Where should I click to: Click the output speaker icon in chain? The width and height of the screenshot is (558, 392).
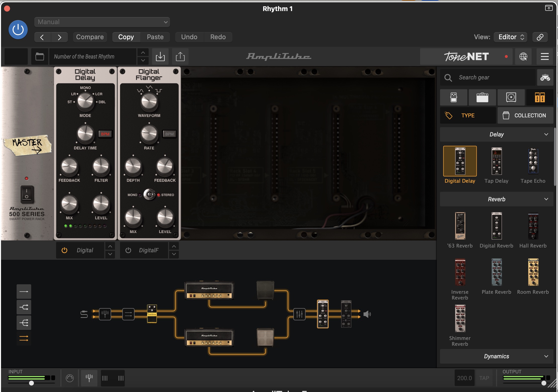pos(367,314)
